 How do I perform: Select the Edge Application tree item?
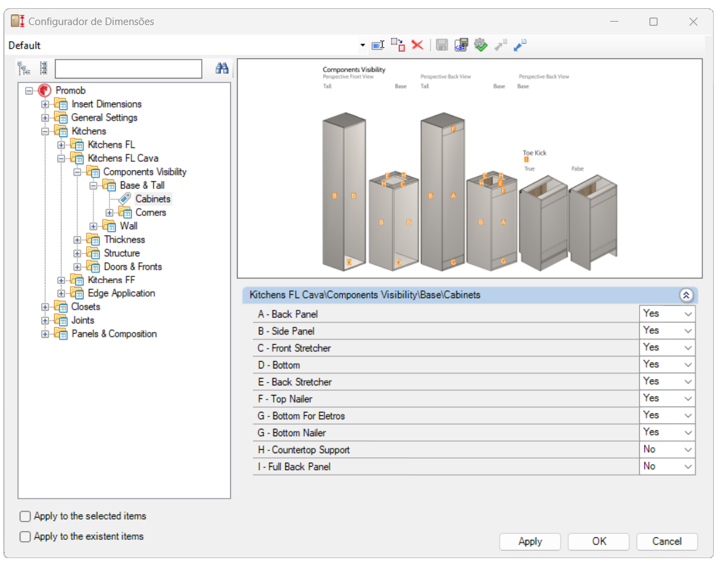point(121,293)
